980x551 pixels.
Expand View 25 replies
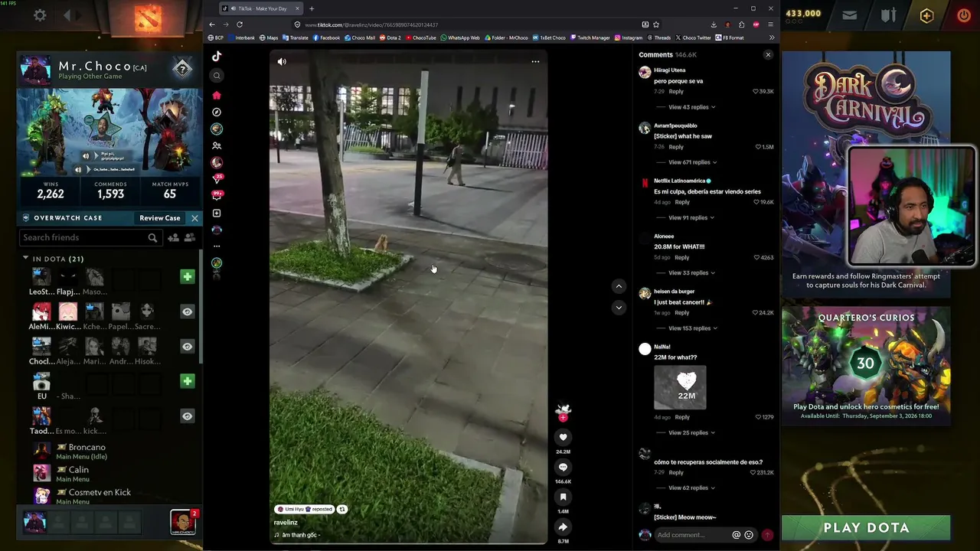pos(691,432)
